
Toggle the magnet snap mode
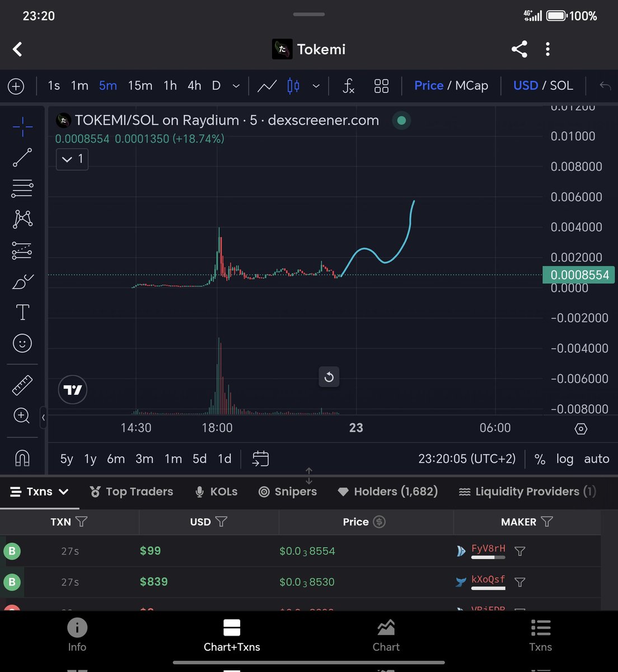tap(22, 458)
